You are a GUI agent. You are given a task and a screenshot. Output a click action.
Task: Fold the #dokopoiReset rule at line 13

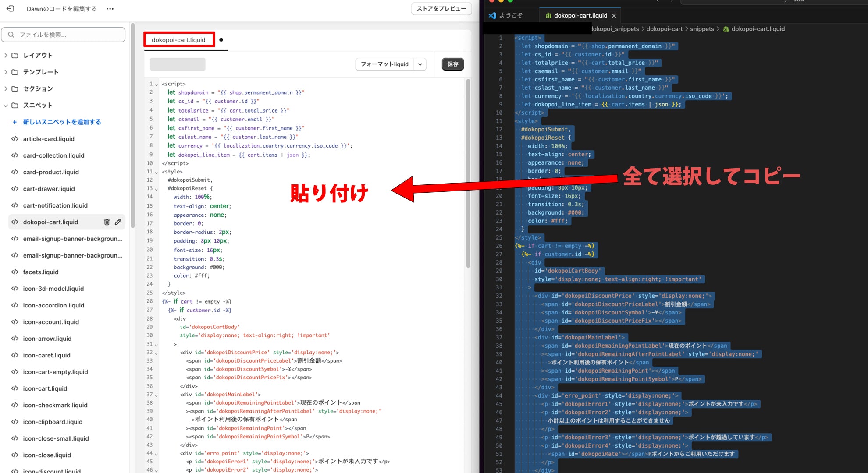157,189
